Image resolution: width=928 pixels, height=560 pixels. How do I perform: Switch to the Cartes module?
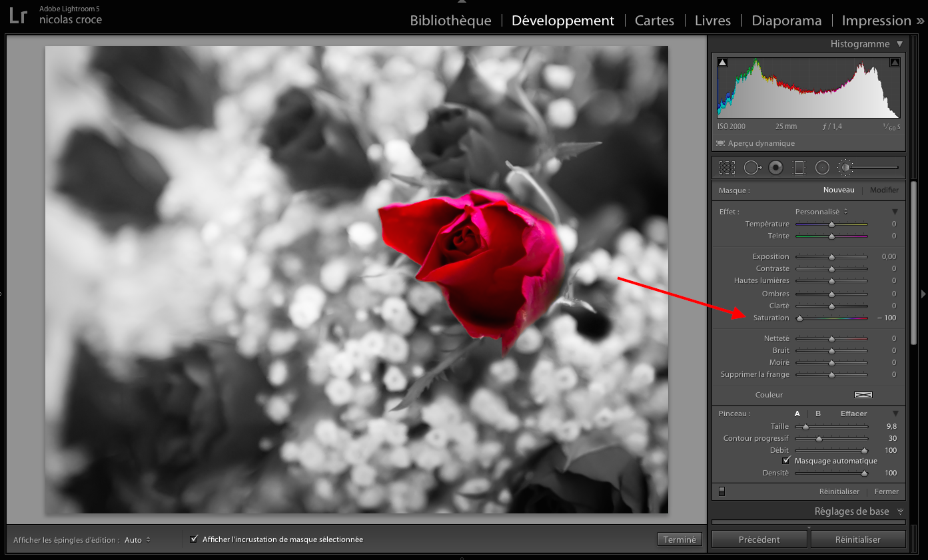(654, 21)
